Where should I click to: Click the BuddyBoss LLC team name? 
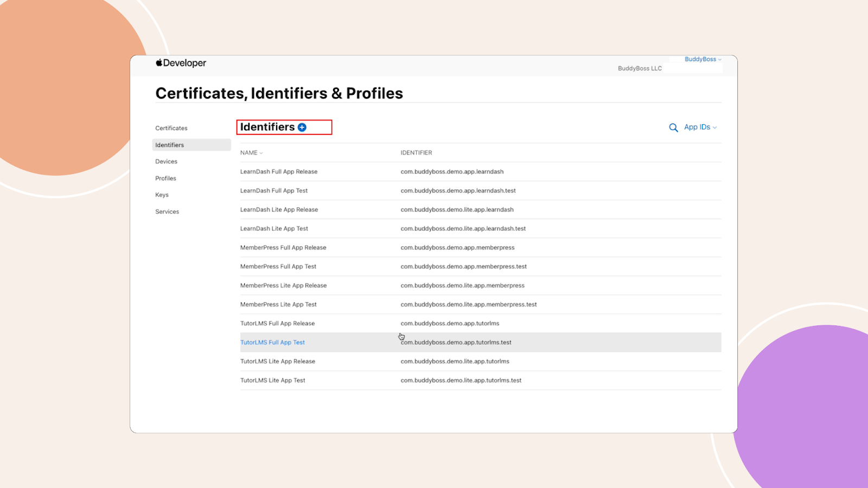click(x=640, y=68)
